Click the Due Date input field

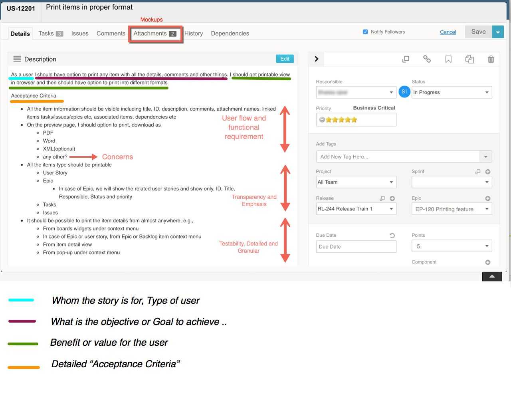point(356,247)
